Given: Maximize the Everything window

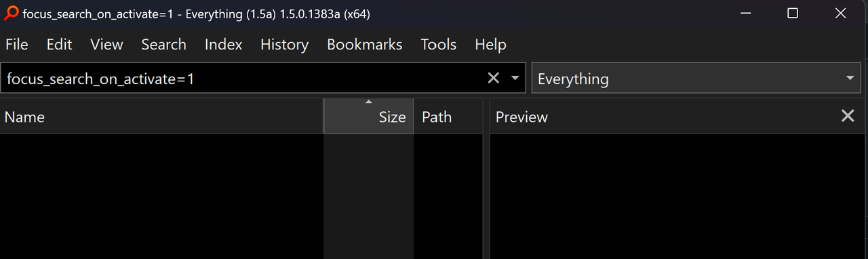Looking at the screenshot, I should (792, 14).
